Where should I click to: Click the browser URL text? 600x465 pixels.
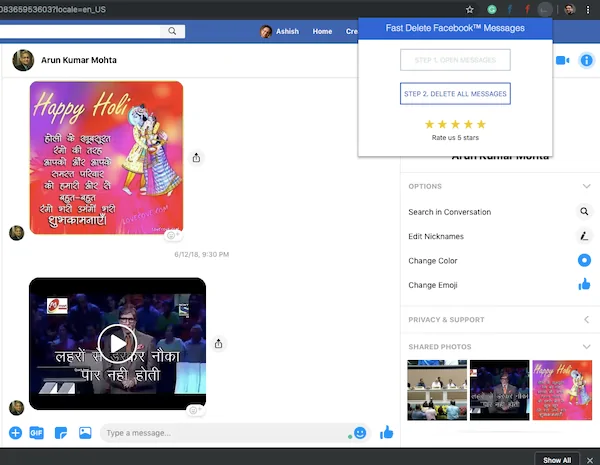click(53, 10)
